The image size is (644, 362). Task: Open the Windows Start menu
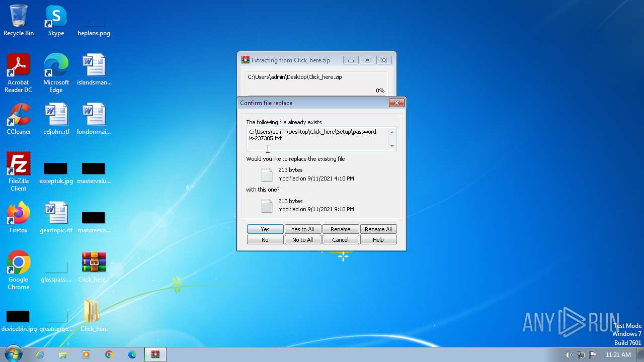(13, 354)
